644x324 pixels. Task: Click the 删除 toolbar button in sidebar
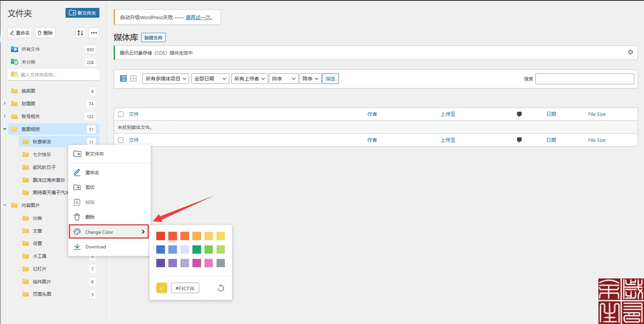tap(45, 33)
